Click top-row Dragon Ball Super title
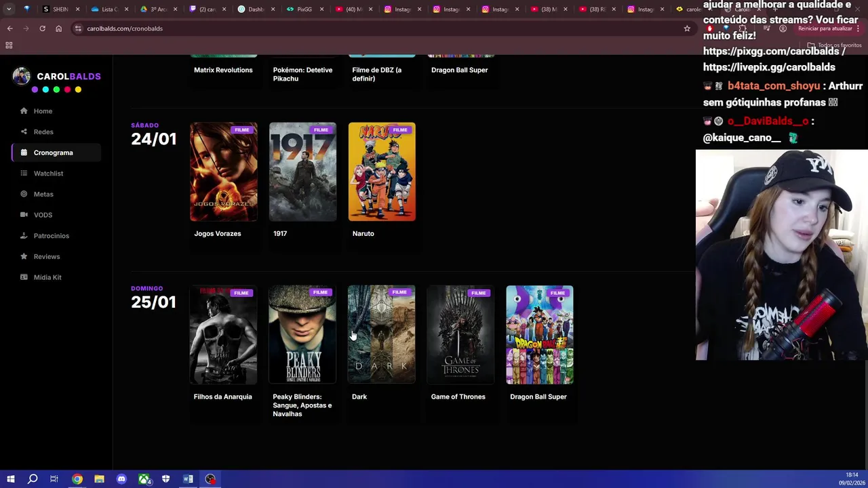868x488 pixels. click(x=460, y=70)
